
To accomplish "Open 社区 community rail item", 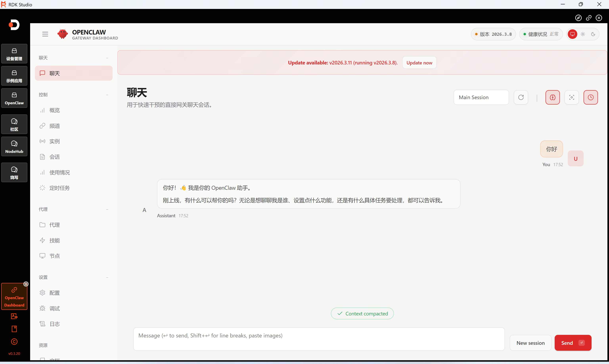I will (x=14, y=124).
